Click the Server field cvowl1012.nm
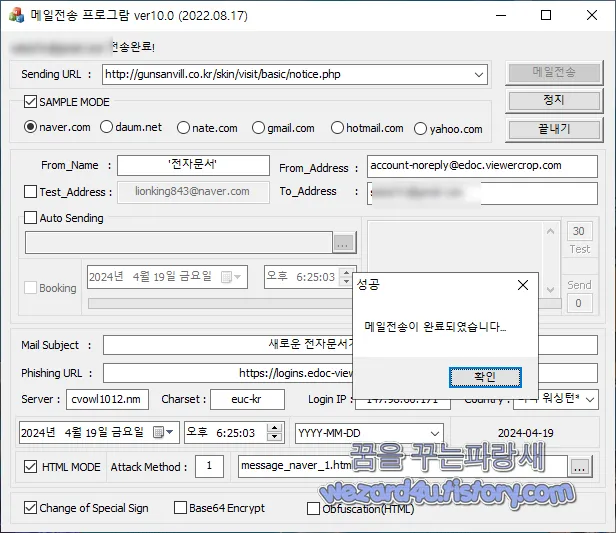Screen dimensions: 616x533 (107, 399)
